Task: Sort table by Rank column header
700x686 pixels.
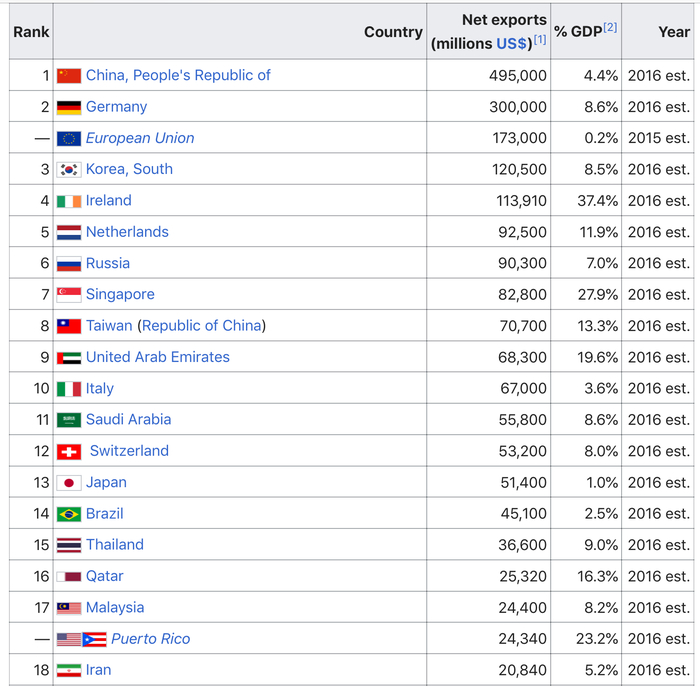Action: click(31, 32)
